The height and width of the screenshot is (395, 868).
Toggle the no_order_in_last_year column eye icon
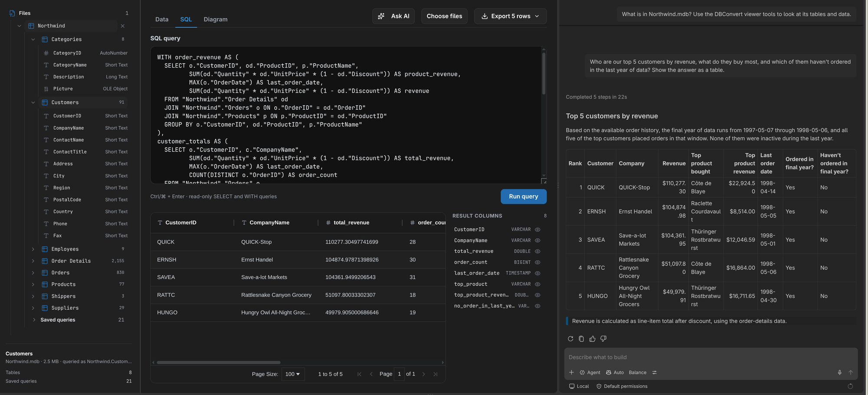pyautogui.click(x=537, y=306)
